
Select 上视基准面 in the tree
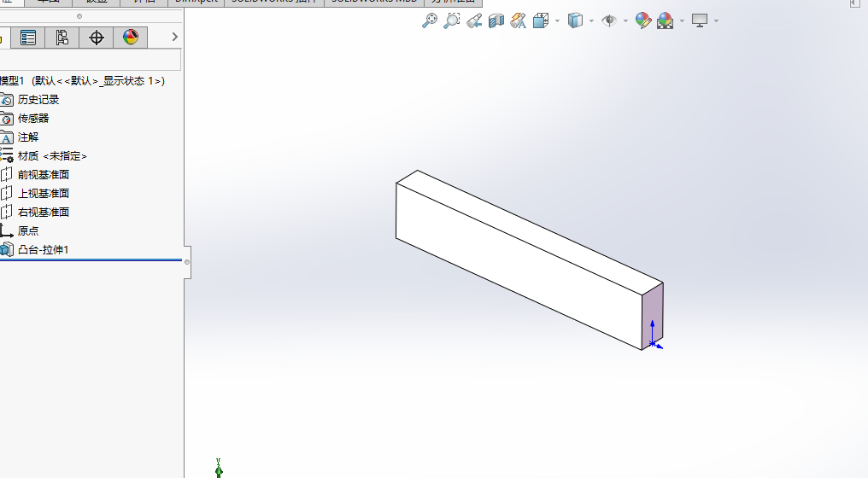(x=44, y=194)
